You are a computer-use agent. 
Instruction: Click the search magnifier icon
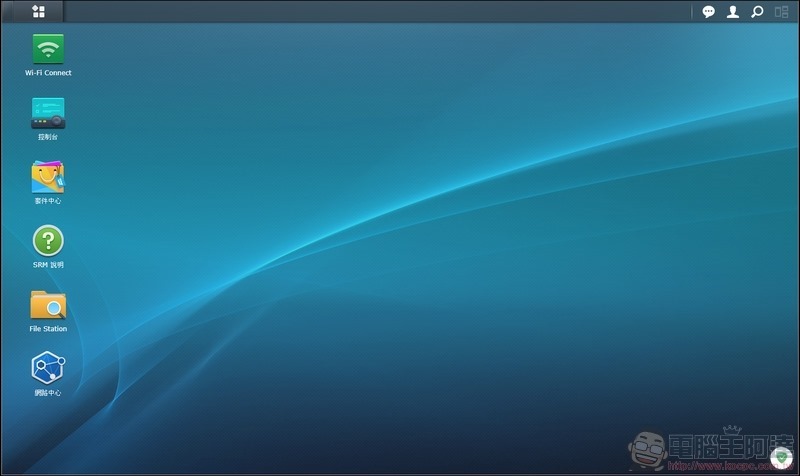(x=757, y=12)
